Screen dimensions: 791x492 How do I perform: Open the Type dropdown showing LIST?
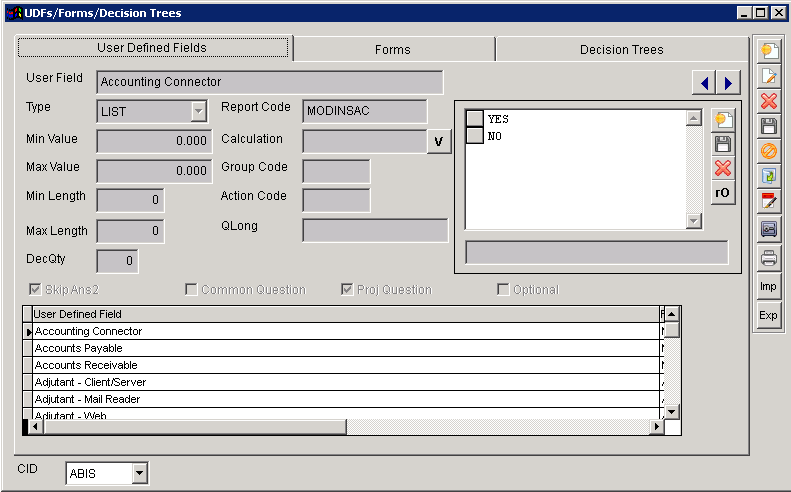pos(198,112)
